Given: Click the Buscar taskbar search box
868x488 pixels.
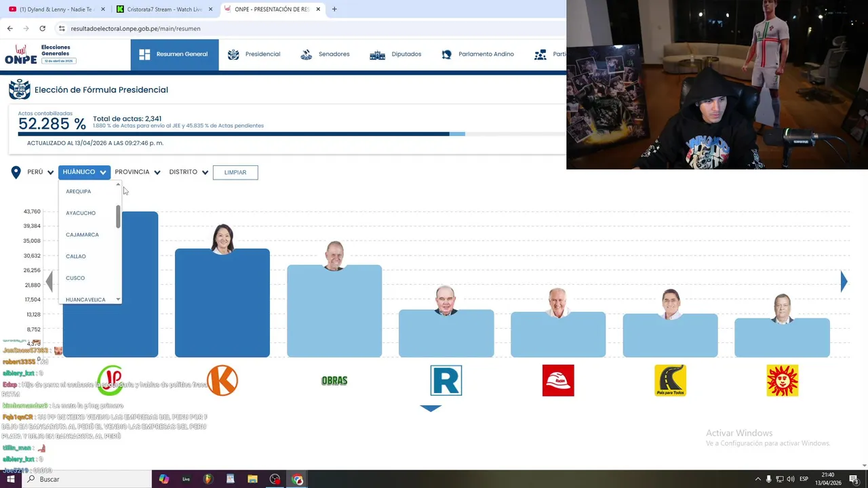Looking at the screenshot, I should tap(87, 479).
